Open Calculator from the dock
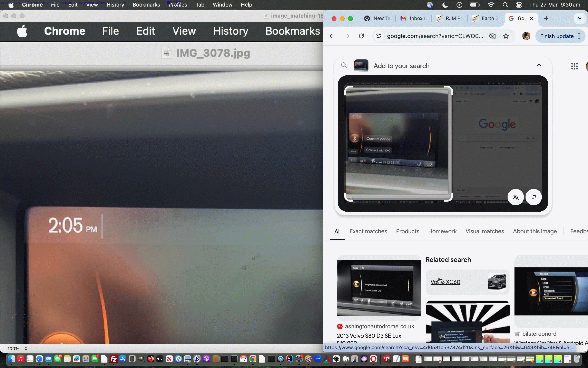The height and width of the screenshot is (368, 588). (x=132, y=359)
